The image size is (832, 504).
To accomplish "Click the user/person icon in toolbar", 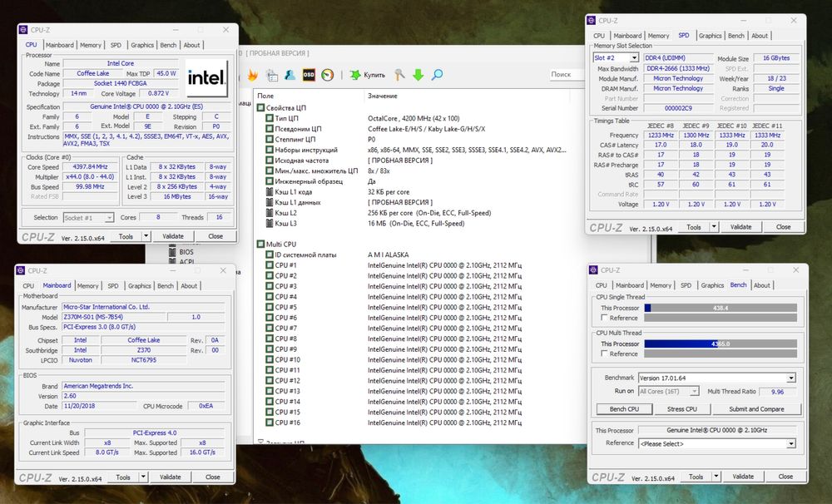I will coord(290,75).
